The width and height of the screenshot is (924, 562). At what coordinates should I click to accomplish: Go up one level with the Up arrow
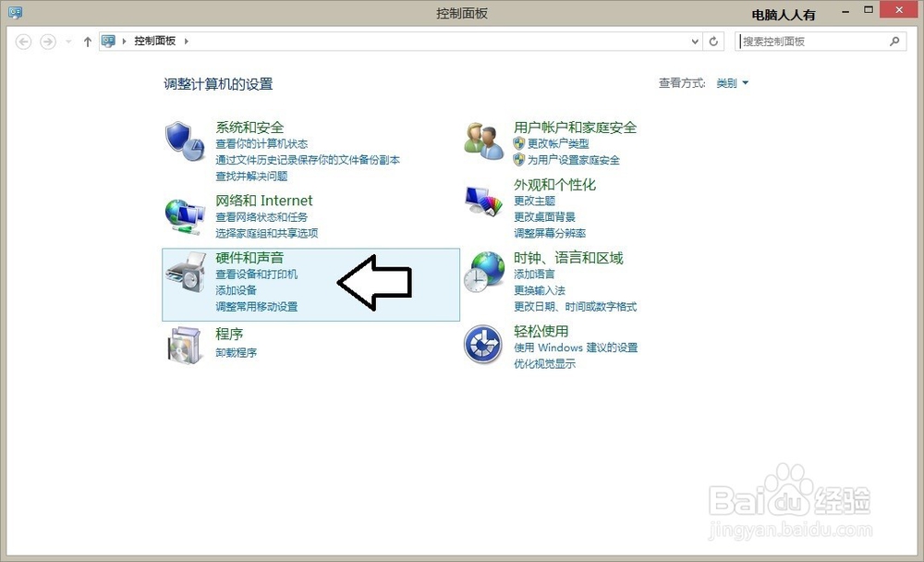pyautogui.click(x=87, y=42)
